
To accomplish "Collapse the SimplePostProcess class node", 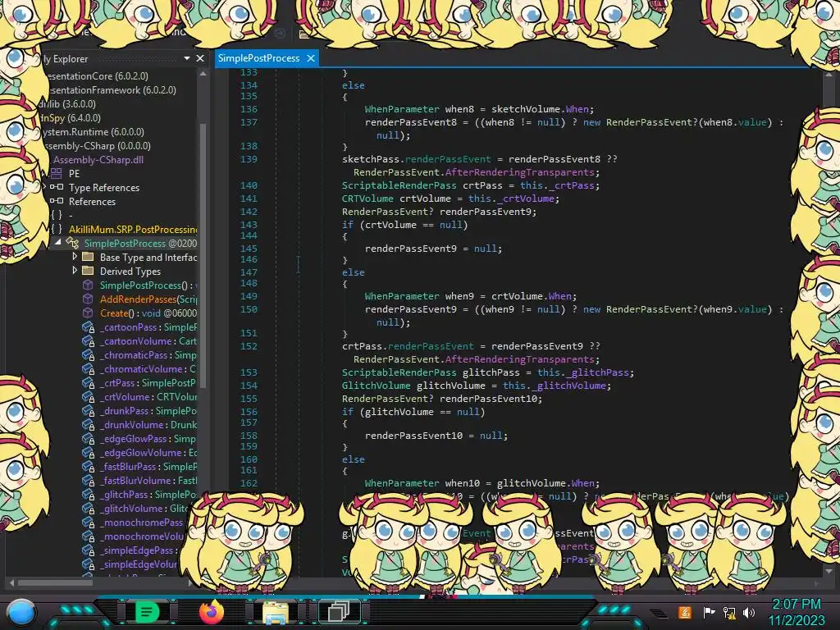I will click(58, 242).
